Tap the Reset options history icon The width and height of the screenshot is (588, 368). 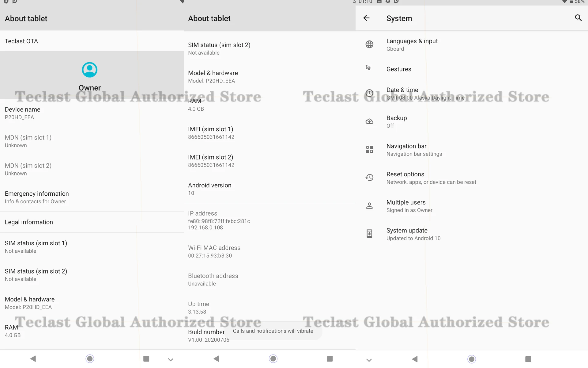tap(369, 178)
